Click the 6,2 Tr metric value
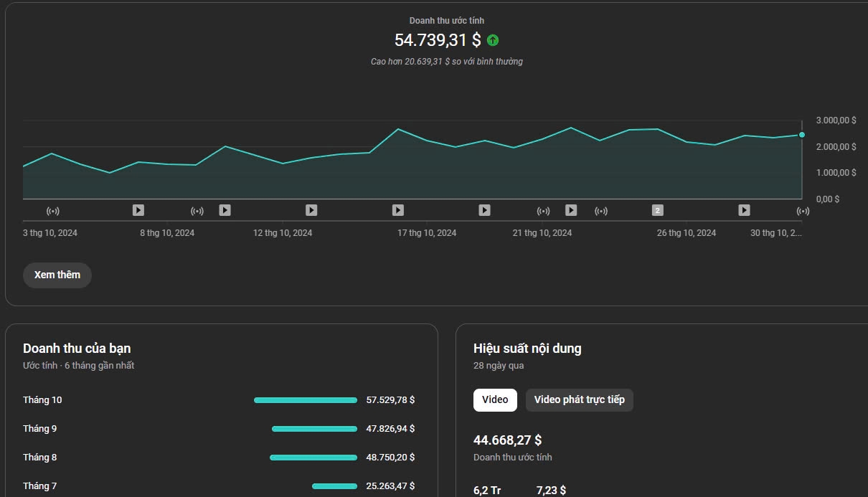The width and height of the screenshot is (868, 497). tap(487, 491)
